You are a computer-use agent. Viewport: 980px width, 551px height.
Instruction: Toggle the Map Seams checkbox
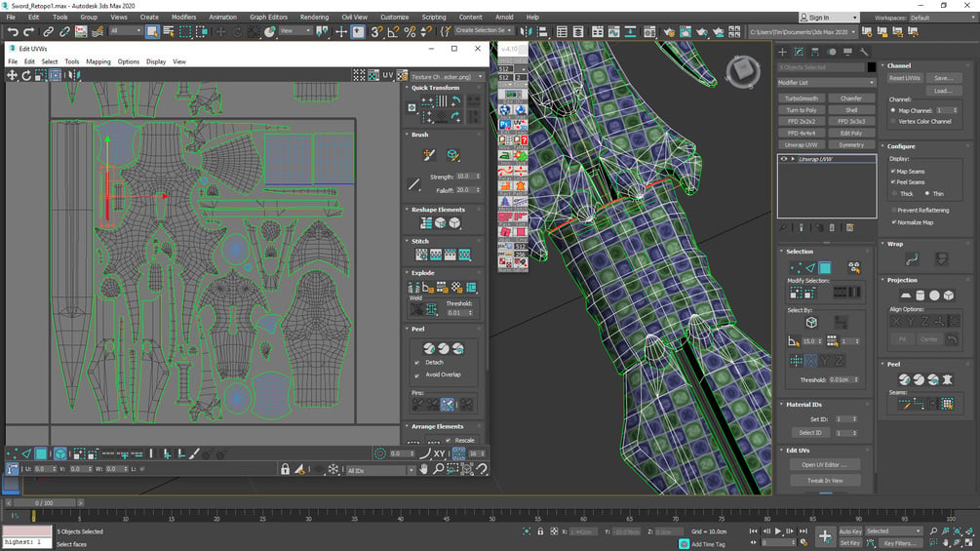pyautogui.click(x=893, y=171)
